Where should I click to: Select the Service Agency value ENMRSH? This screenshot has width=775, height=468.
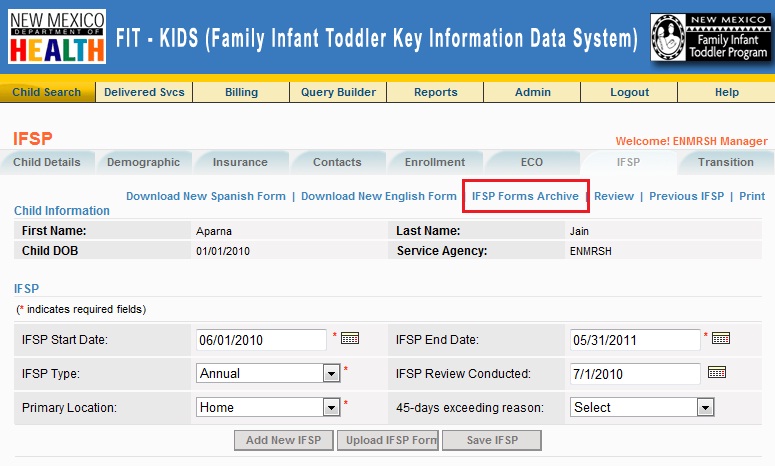coord(591,251)
